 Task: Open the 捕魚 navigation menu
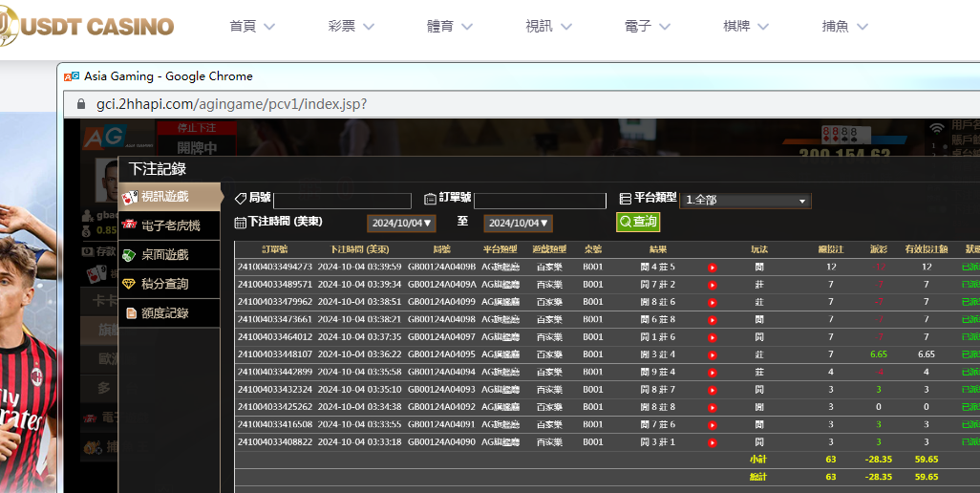[844, 27]
